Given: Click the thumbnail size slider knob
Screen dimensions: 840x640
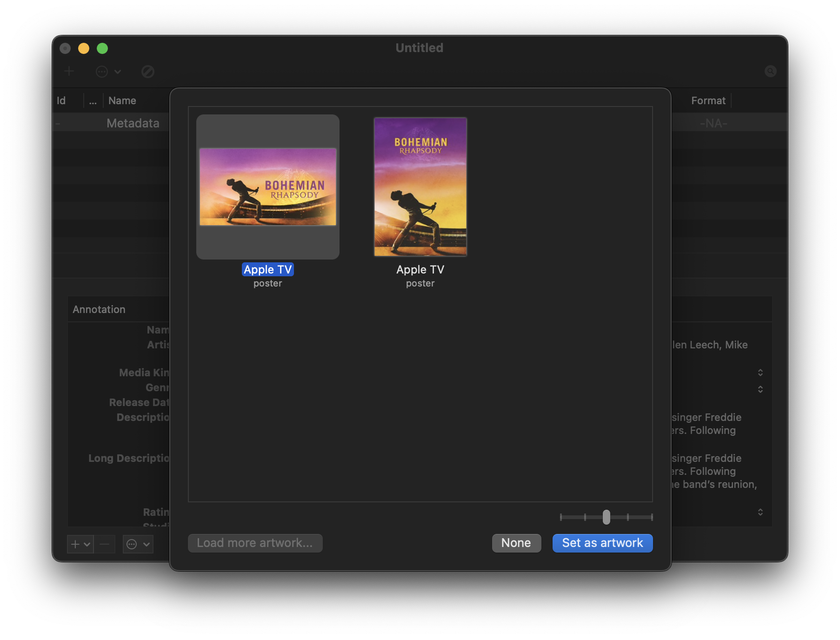Looking at the screenshot, I should pos(607,517).
